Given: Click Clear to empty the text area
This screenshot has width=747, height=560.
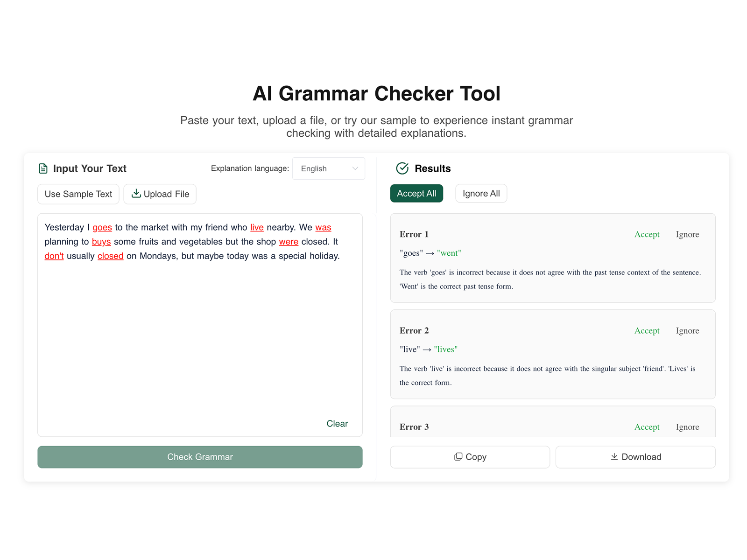Looking at the screenshot, I should coord(337,423).
